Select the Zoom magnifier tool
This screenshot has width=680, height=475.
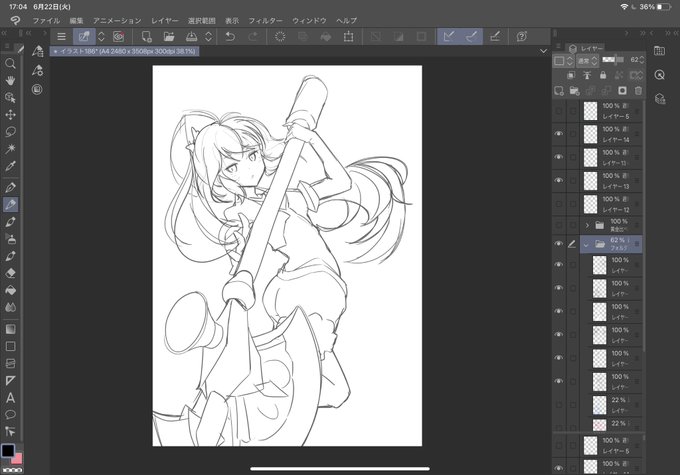click(x=10, y=63)
